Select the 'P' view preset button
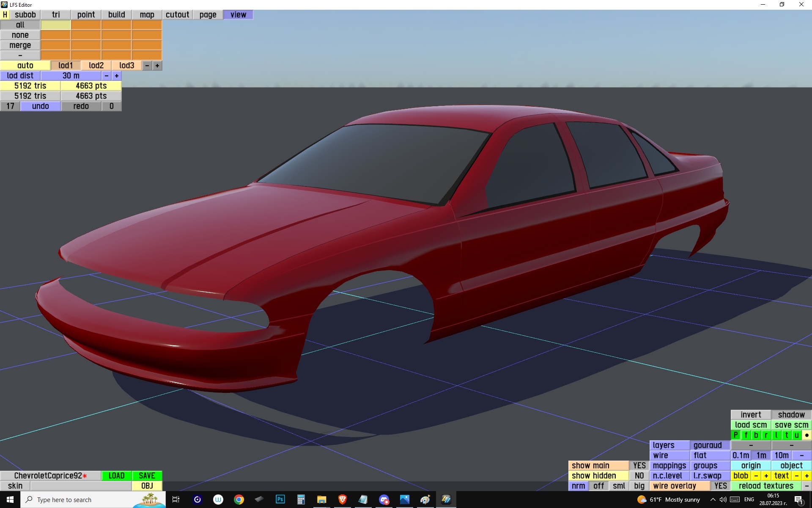The height and width of the screenshot is (508, 812). click(x=735, y=435)
